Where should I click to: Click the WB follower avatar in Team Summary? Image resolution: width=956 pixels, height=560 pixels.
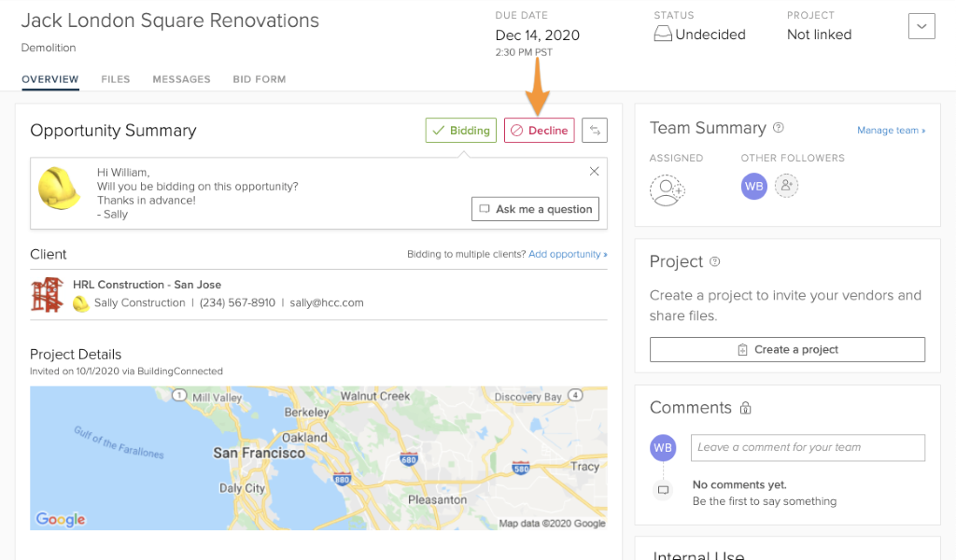point(753,186)
